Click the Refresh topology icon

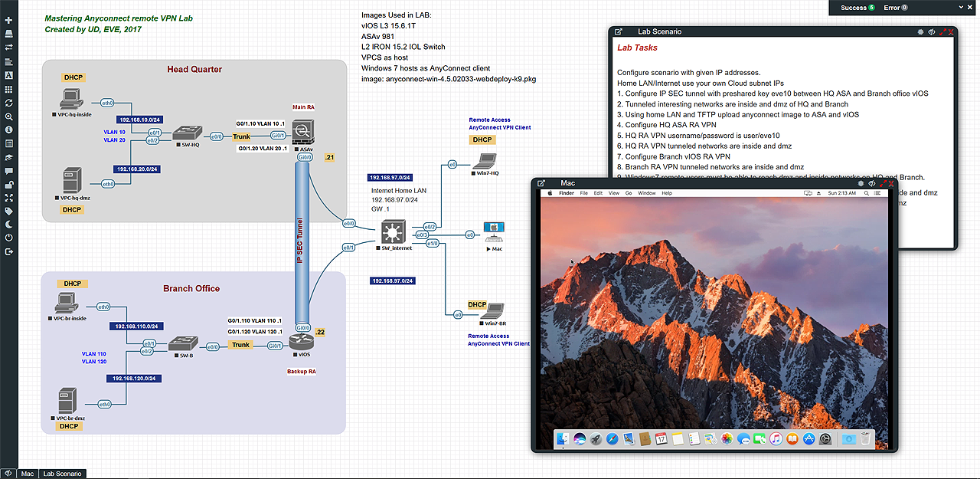click(x=8, y=103)
